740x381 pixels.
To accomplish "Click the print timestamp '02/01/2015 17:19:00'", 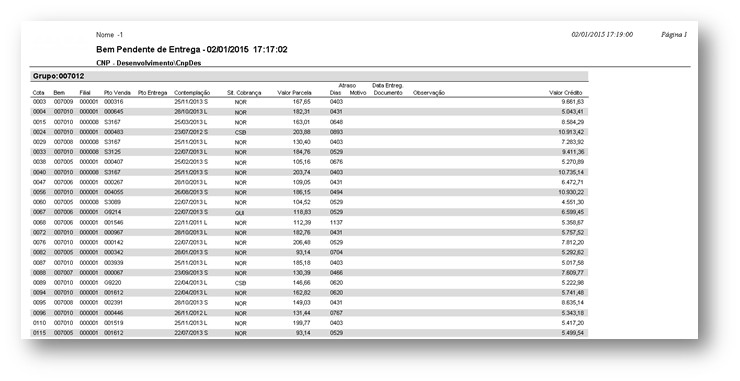I will click(x=602, y=34).
